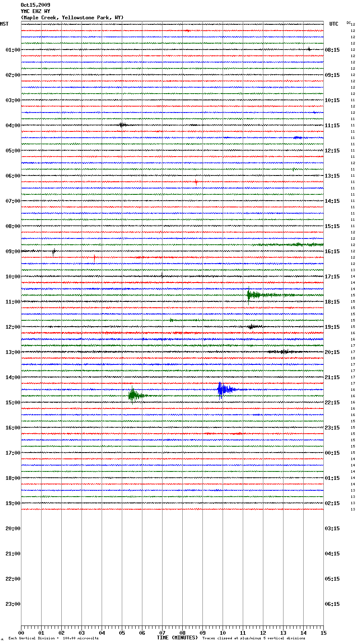Click the "19:00" MST time label

click(13, 503)
